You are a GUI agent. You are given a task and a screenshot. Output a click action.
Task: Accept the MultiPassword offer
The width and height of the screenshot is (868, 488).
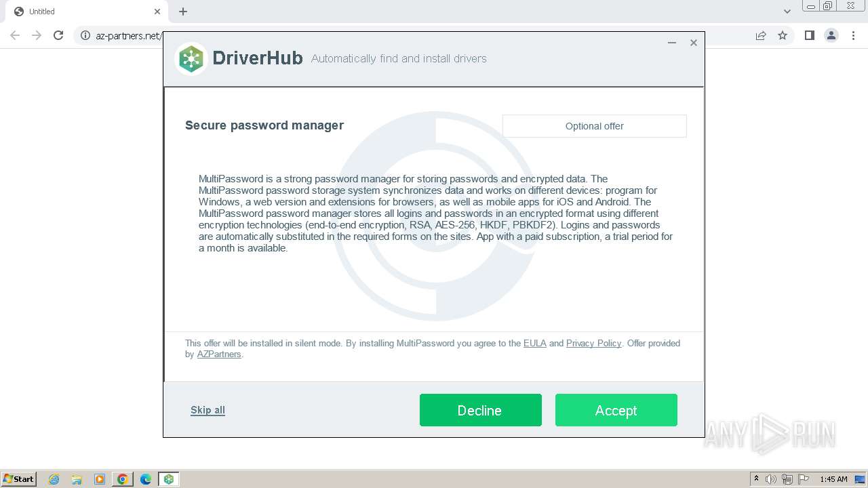tap(616, 410)
